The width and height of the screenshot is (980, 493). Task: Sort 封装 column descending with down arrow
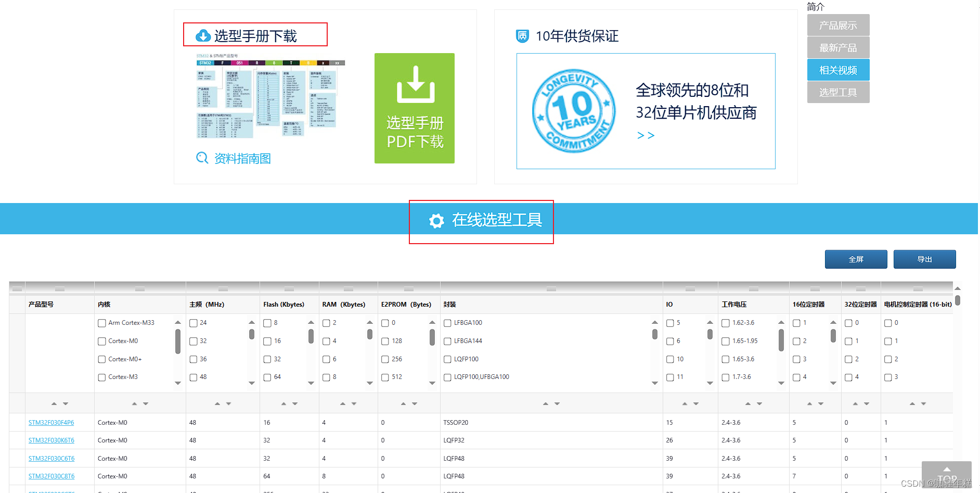(557, 403)
